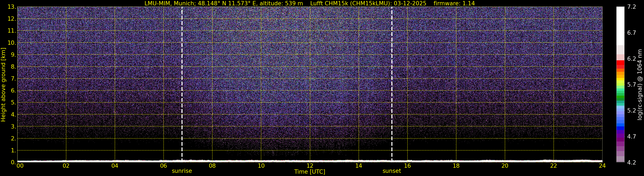Click the firmware: 1.14 text in title
Screen dimensions: 644x176
[454, 3]
